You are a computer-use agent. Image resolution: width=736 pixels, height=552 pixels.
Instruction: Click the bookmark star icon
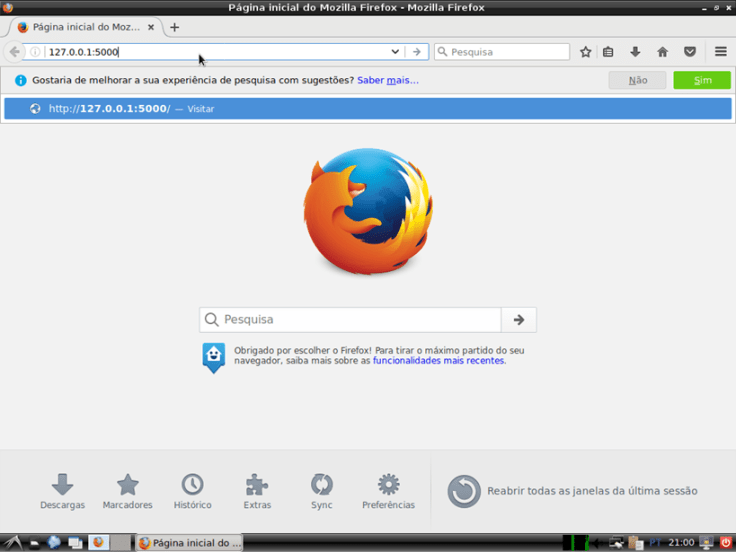586,52
